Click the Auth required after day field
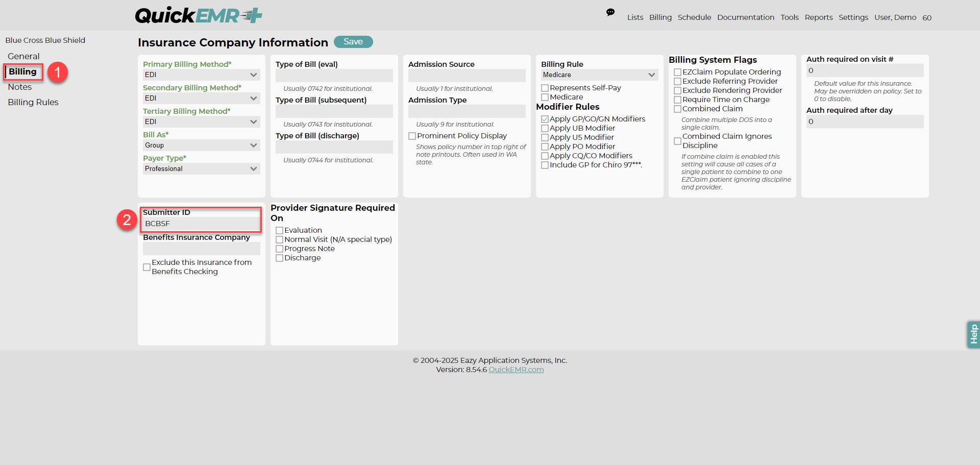The height and width of the screenshot is (465, 980). [865, 121]
